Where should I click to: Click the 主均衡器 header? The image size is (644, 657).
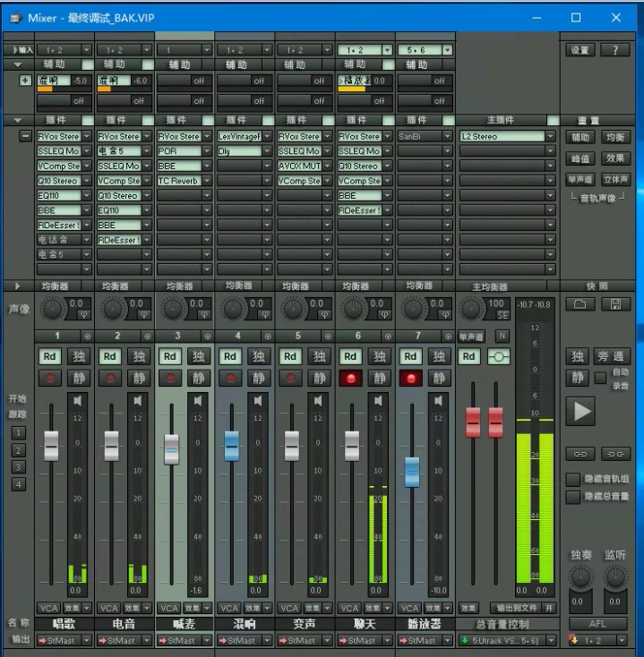point(490,286)
